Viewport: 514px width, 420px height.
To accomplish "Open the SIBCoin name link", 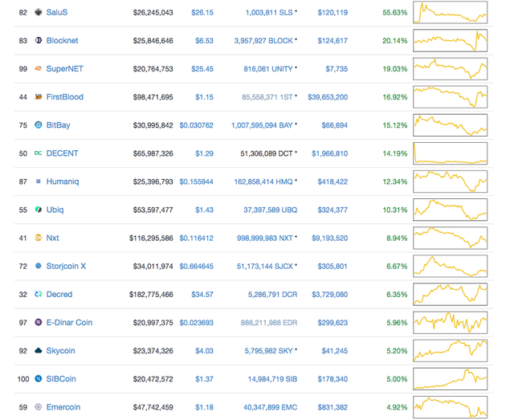I will 61,379.
